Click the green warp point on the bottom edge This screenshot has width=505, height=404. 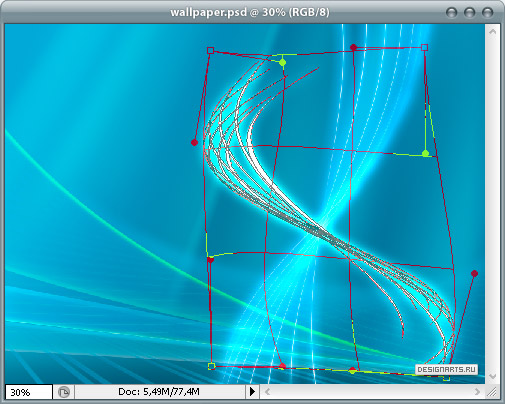[352, 370]
